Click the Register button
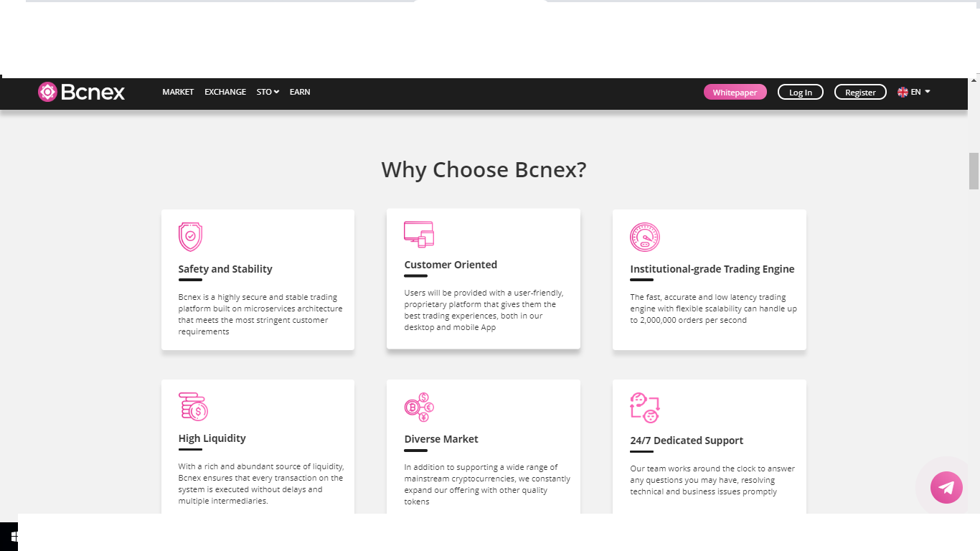The width and height of the screenshot is (980, 551). coord(860,93)
